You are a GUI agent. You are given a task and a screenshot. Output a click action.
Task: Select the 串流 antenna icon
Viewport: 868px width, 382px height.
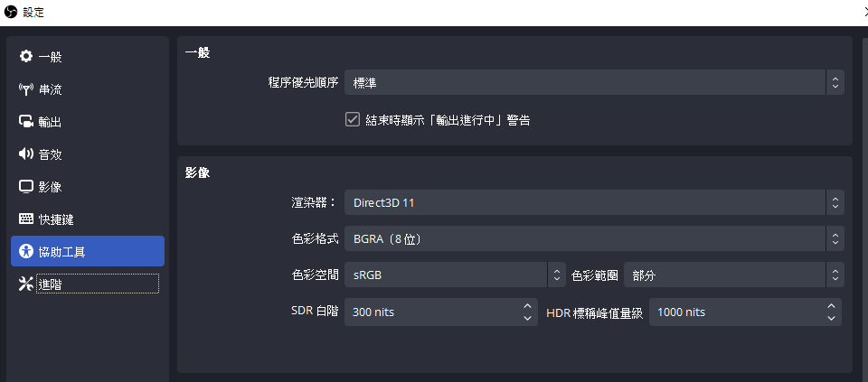point(26,89)
